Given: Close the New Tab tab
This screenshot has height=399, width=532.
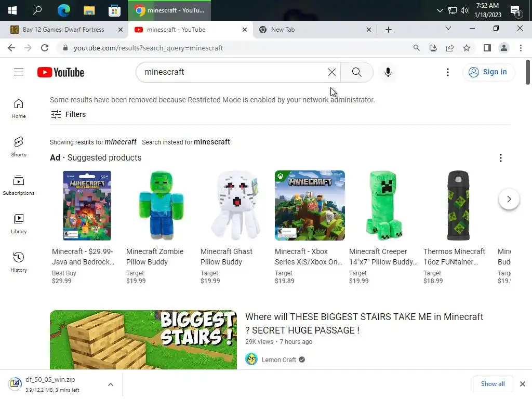Looking at the screenshot, I should click(x=369, y=30).
